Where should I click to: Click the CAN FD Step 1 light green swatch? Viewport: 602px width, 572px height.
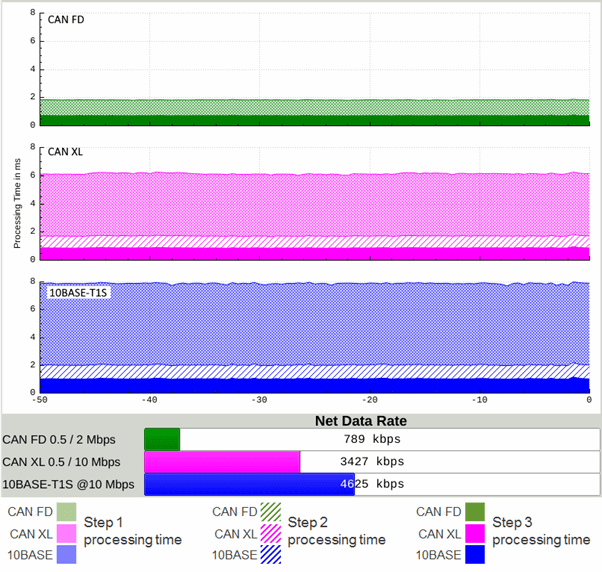66,512
